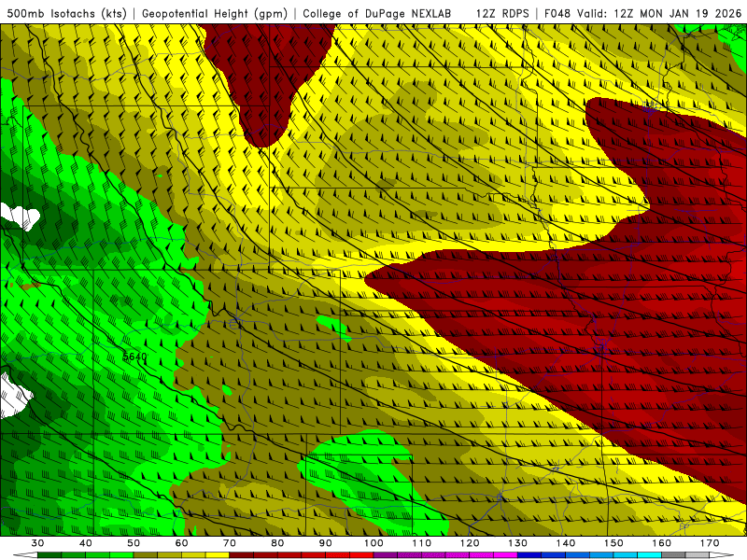
Task: Click the cyan legend swatch left of 160
Action: [x=650, y=555]
